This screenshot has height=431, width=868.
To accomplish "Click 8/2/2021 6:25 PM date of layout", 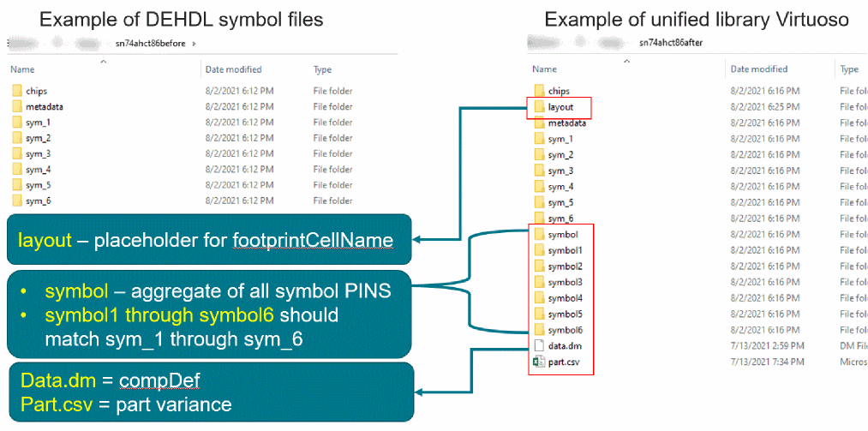I will point(764,107).
